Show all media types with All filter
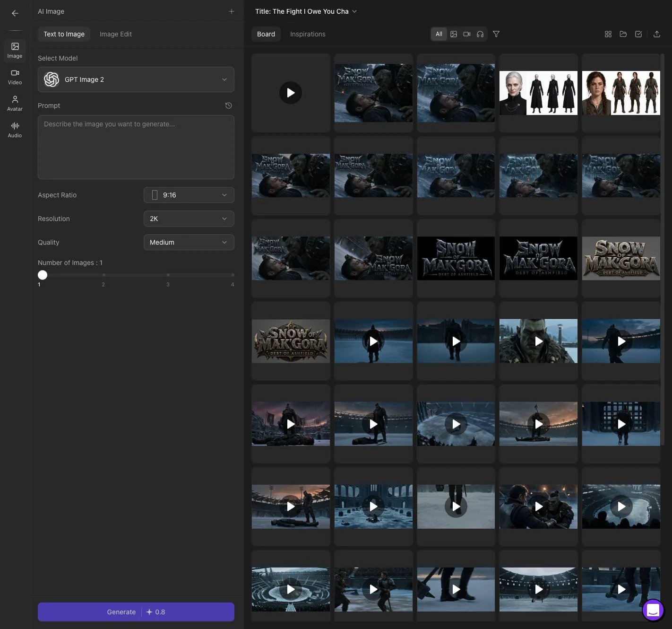The width and height of the screenshot is (672, 629). 439,34
